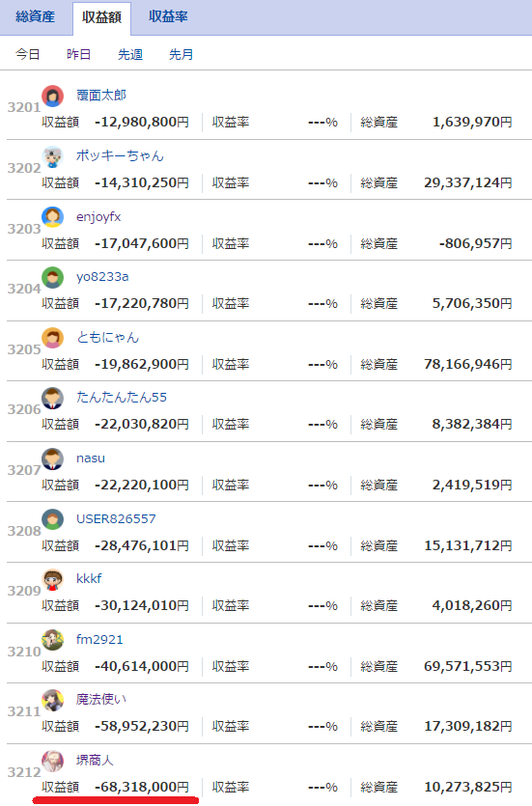Select the 先週 period link

130,54
